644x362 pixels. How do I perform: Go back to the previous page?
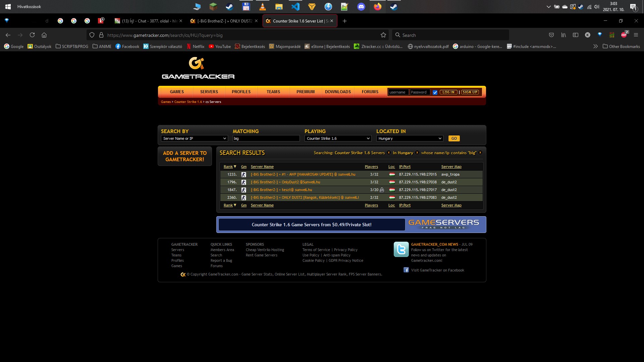[x=8, y=35]
